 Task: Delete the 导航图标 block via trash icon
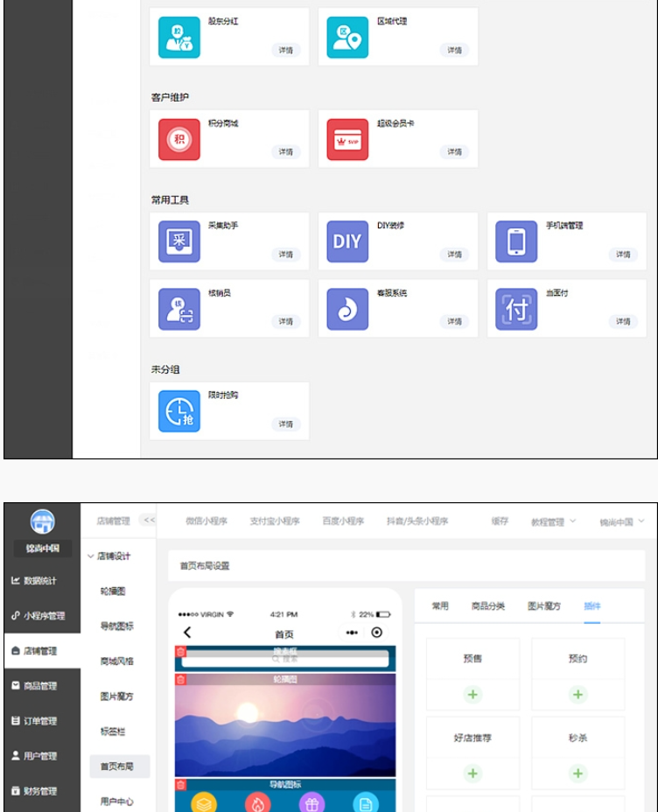[x=180, y=785]
